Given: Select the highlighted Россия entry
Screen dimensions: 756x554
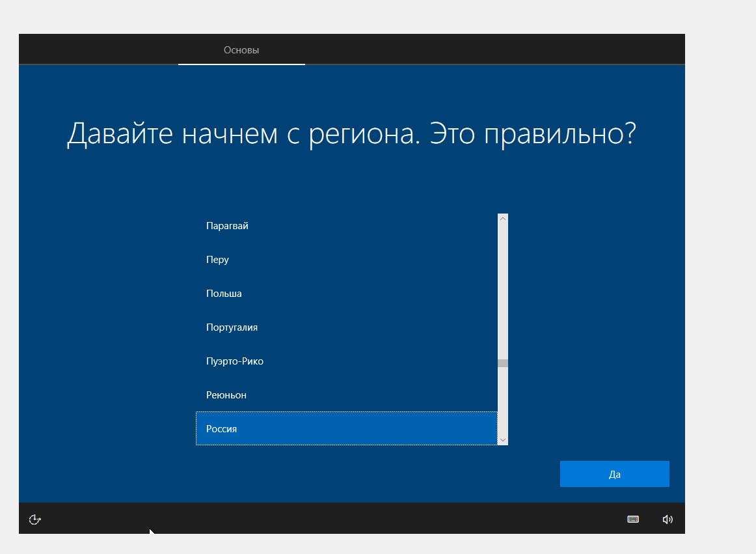Looking at the screenshot, I should 347,428.
